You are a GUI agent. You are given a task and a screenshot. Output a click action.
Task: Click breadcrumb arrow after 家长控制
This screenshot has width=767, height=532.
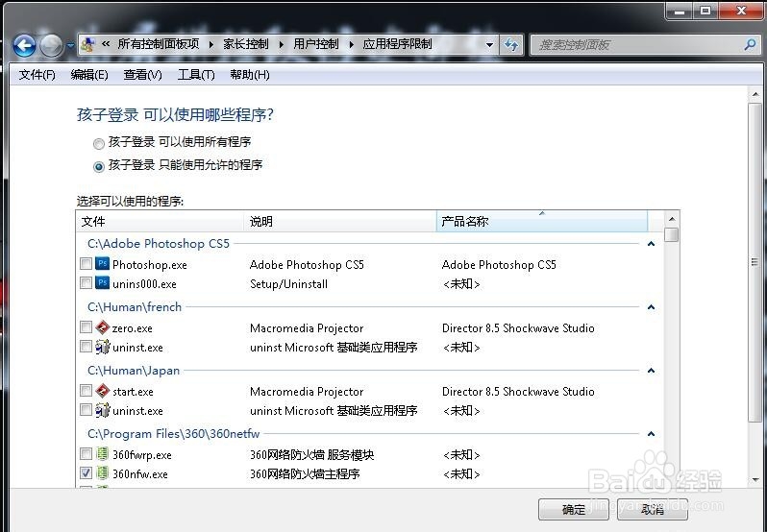pyautogui.click(x=282, y=44)
